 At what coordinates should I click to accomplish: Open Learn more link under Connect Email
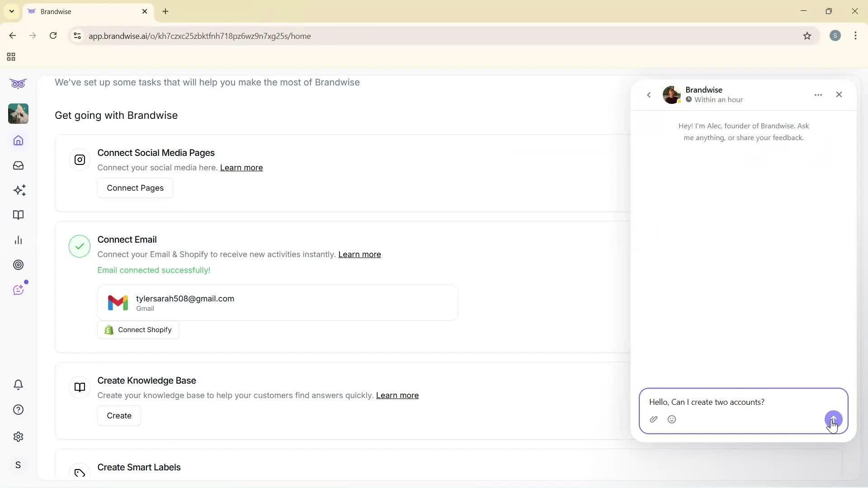(x=359, y=254)
